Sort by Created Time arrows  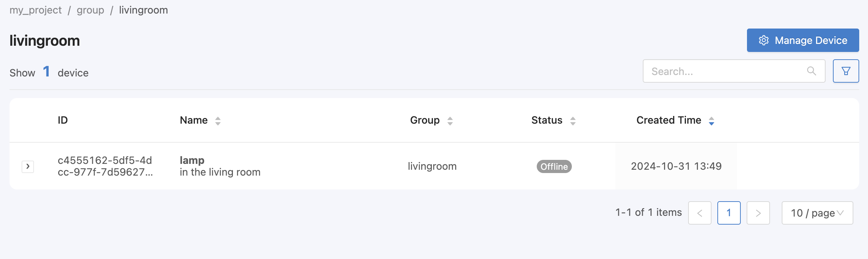(712, 121)
